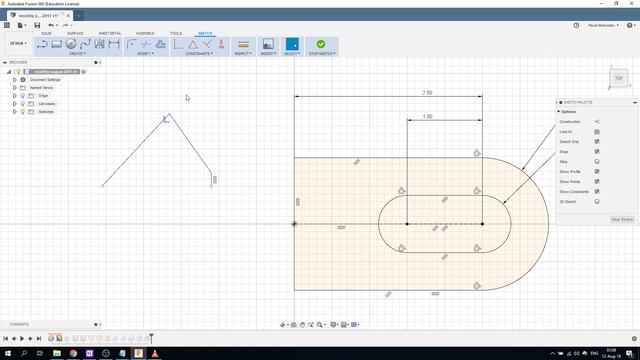Click the timeline end marker

click(151, 338)
